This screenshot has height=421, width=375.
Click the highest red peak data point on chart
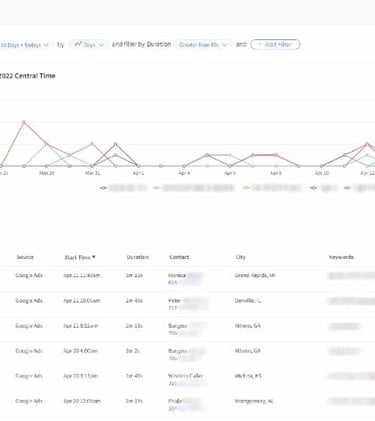(x=24, y=122)
